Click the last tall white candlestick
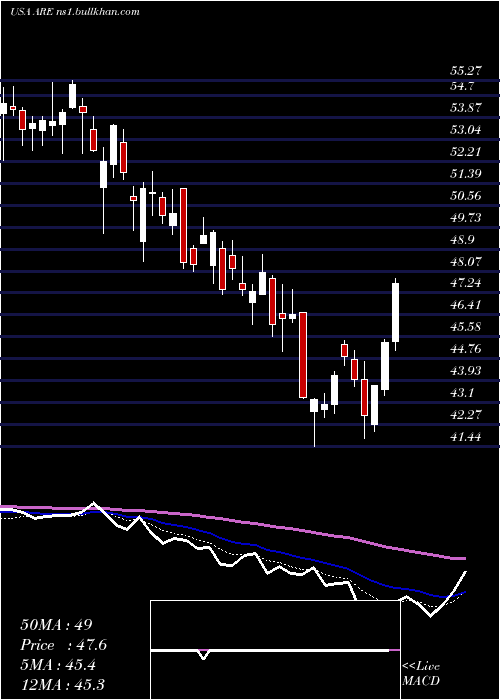This screenshot has width=500, height=700. tap(396, 312)
